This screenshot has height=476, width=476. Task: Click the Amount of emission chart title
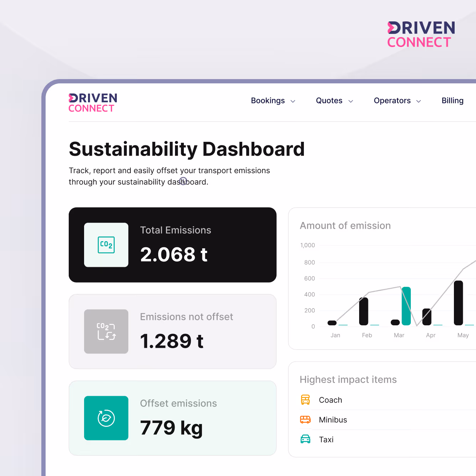click(x=345, y=226)
